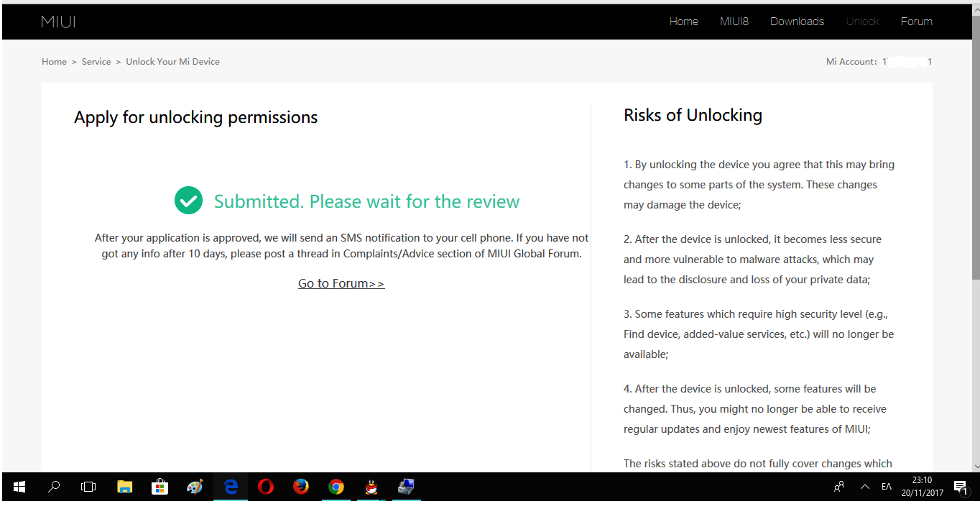This screenshot has height=509, width=980.
Task: Open Task View in taskbar
Action: pyautogui.click(x=88, y=487)
